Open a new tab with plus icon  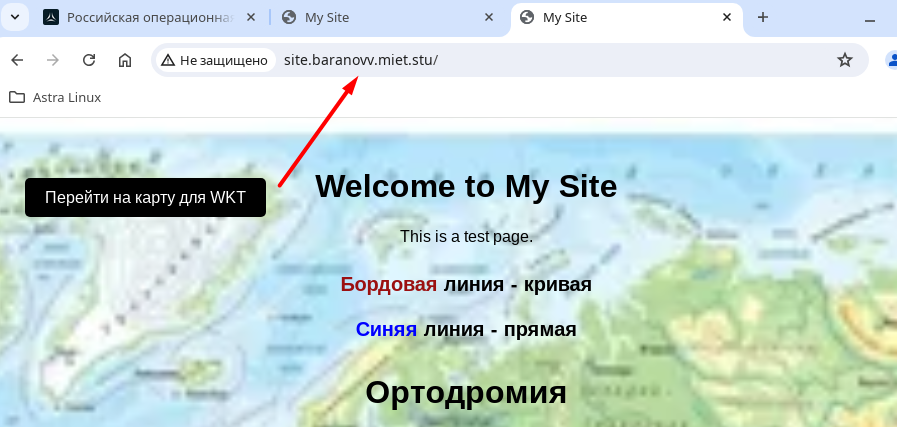coord(762,18)
